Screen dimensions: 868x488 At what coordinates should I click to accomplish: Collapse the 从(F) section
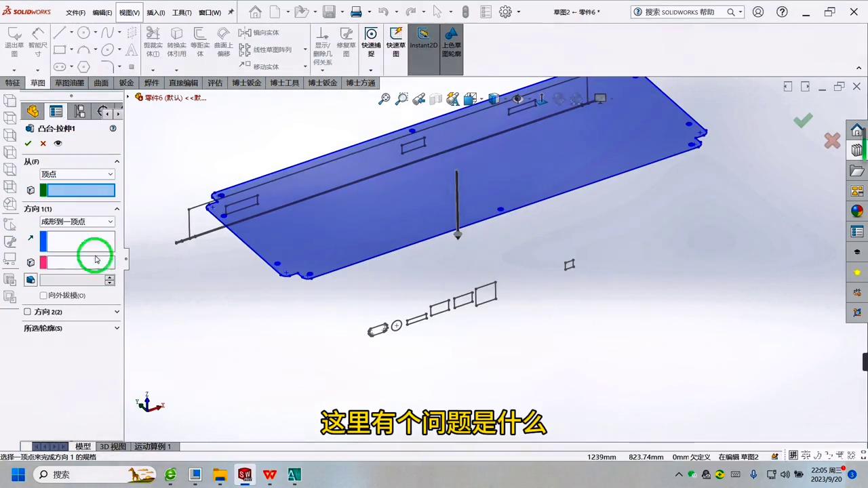coord(117,161)
